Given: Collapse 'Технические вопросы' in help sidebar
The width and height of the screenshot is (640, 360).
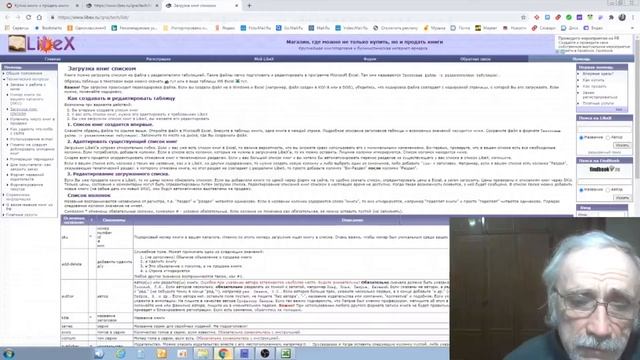Looking at the screenshot, I should (27, 79).
